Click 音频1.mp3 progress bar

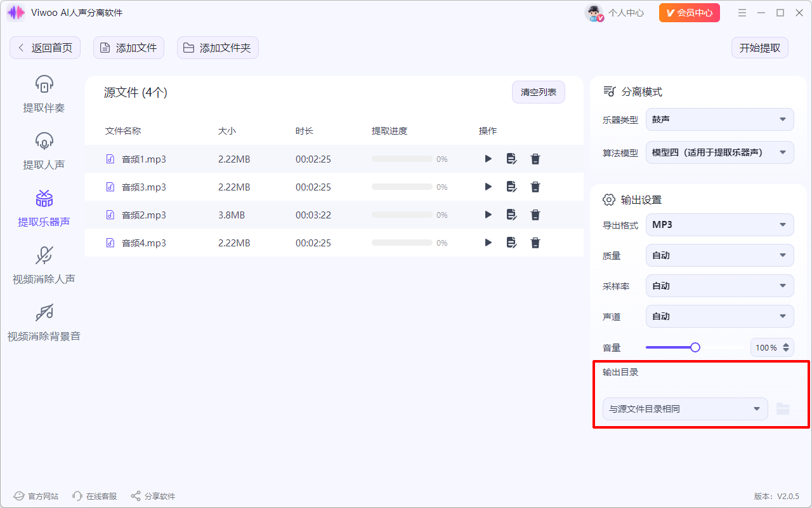[x=402, y=159]
